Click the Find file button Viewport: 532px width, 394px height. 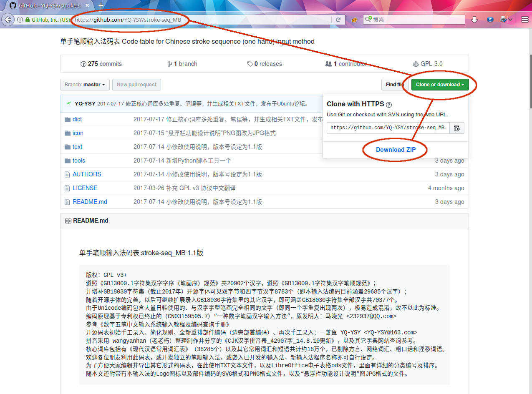tap(395, 85)
